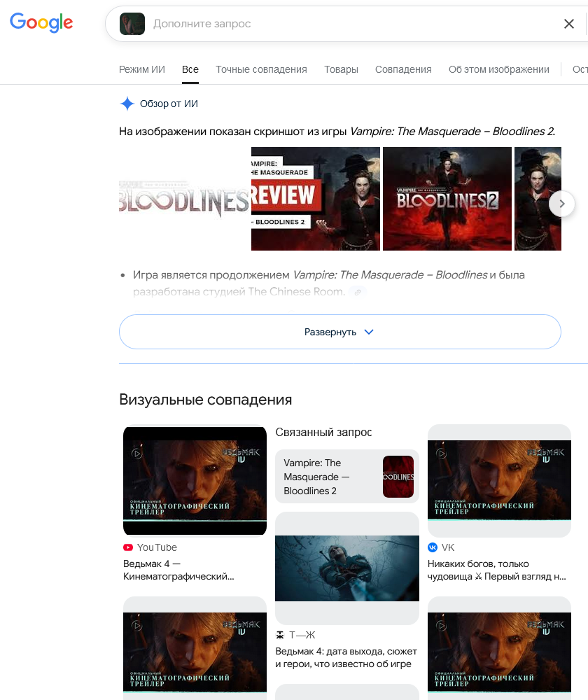Switch to 'Об этом изображении' tab
588x700 pixels.
498,69
